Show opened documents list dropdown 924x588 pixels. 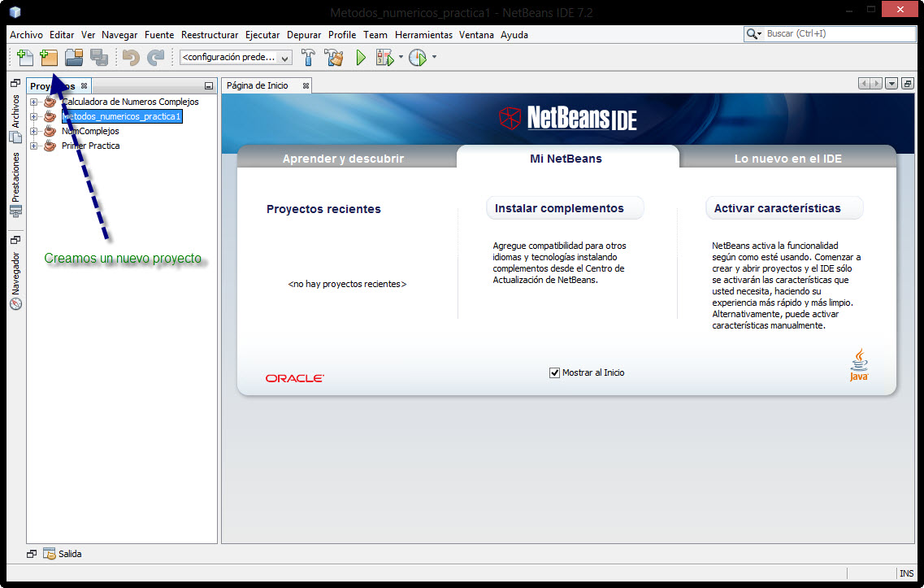click(x=891, y=84)
